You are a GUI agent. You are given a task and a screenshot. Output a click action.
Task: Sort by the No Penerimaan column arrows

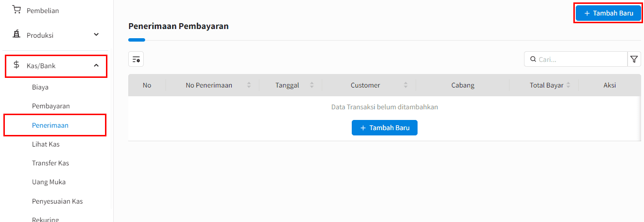click(x=249, y=85)
